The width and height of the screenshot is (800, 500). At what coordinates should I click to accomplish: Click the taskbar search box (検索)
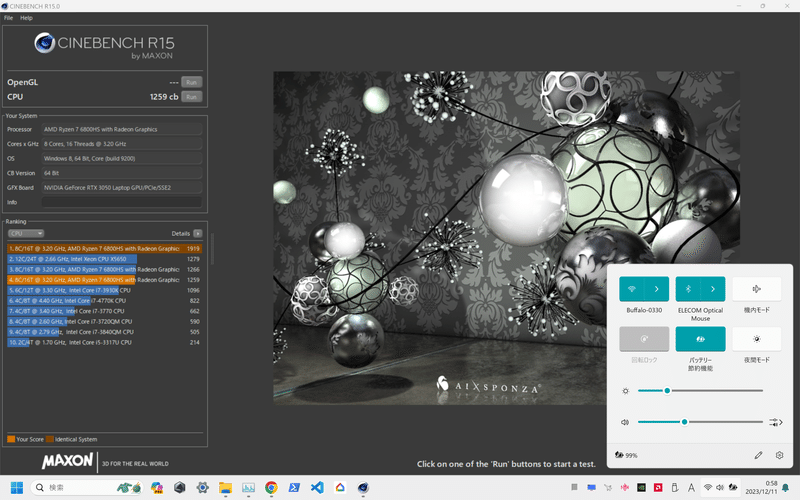pyautogui.click(x=87, y=488)
